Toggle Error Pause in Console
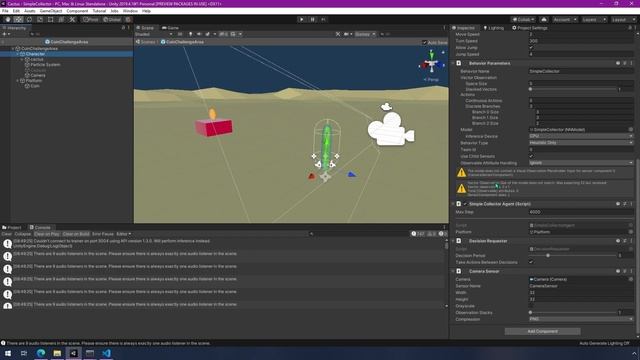Image resolution: width=640 pixels, height=360 pixels. click(x=103, y=234)
